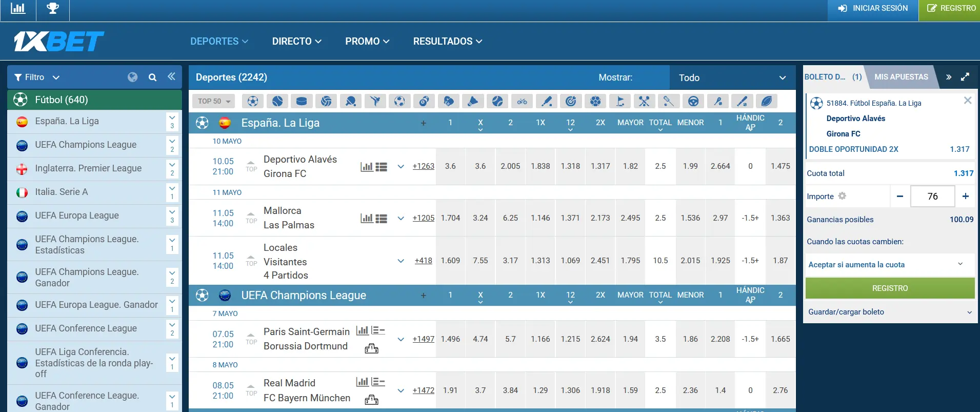The width and height of the screenshot is (980, 412).
Task: Select odds 1.91 for Real Madrid win
Action: pos(450,390)
